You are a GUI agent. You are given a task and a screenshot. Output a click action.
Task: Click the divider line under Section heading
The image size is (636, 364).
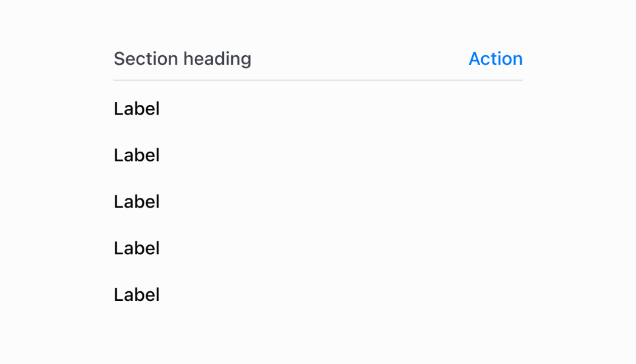318,80
